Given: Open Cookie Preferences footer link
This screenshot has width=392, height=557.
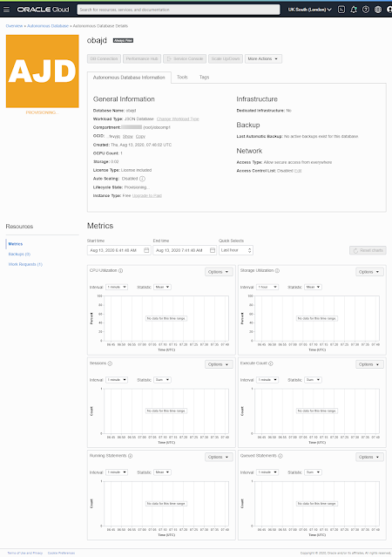Looking at the screenshot, I should tap(61, 554).
